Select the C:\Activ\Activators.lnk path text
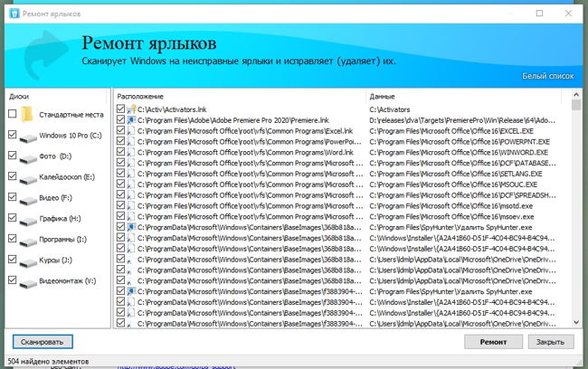The height and width of the screenshot is (369, 588). pos(172,109)
